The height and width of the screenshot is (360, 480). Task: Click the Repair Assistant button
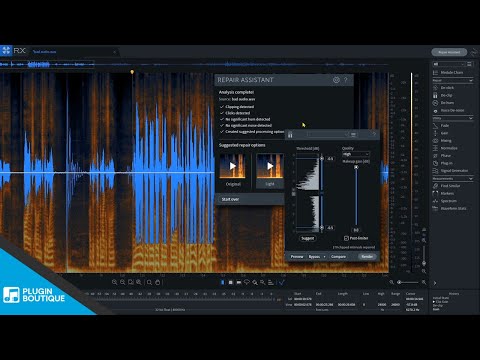[x=449, y=52]
